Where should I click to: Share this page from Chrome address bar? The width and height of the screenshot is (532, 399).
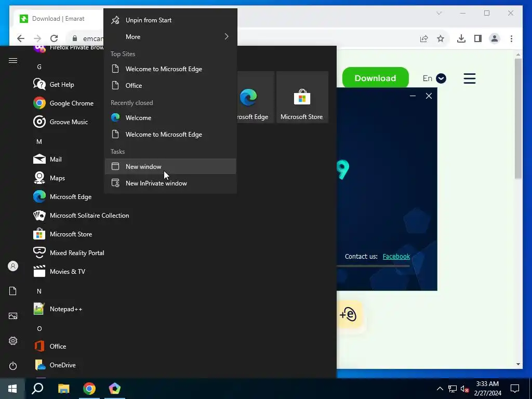[x=424, y=38]
